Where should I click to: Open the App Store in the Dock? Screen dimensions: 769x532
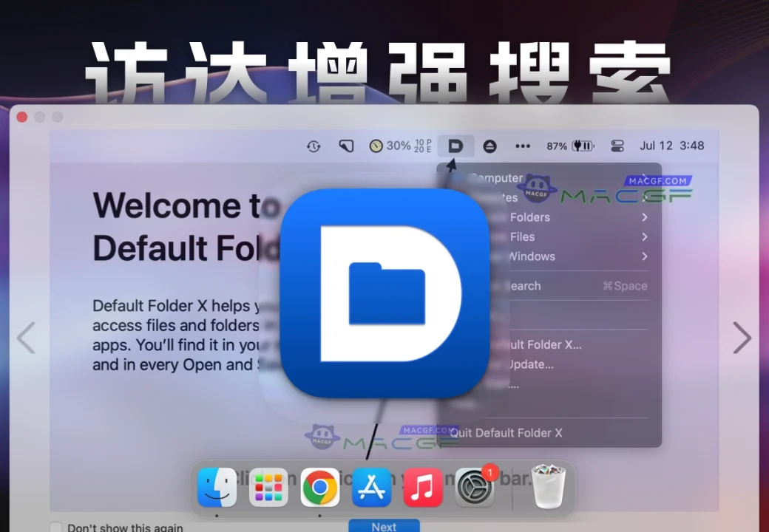[371, 488]
